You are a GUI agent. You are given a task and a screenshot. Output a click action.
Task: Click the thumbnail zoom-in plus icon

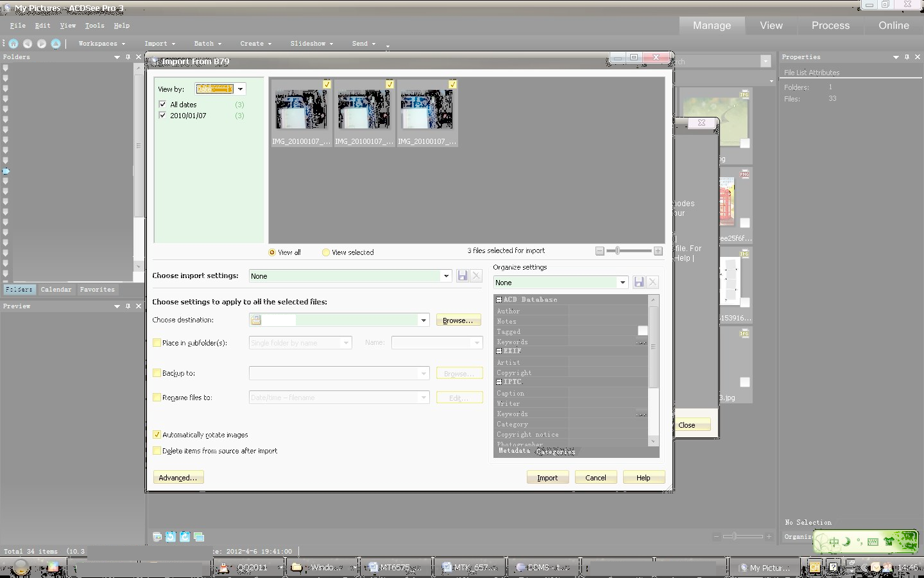(658, 251)
